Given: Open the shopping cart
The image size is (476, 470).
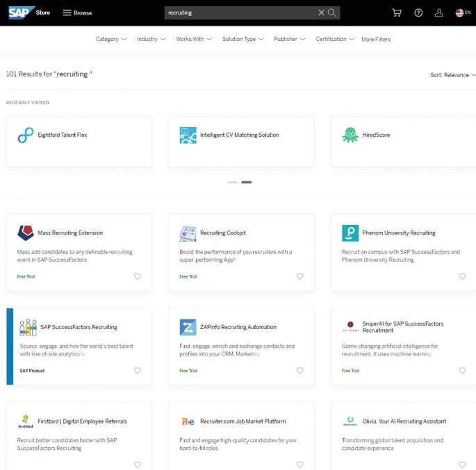Looking at the screenshot, I should 397,12.
